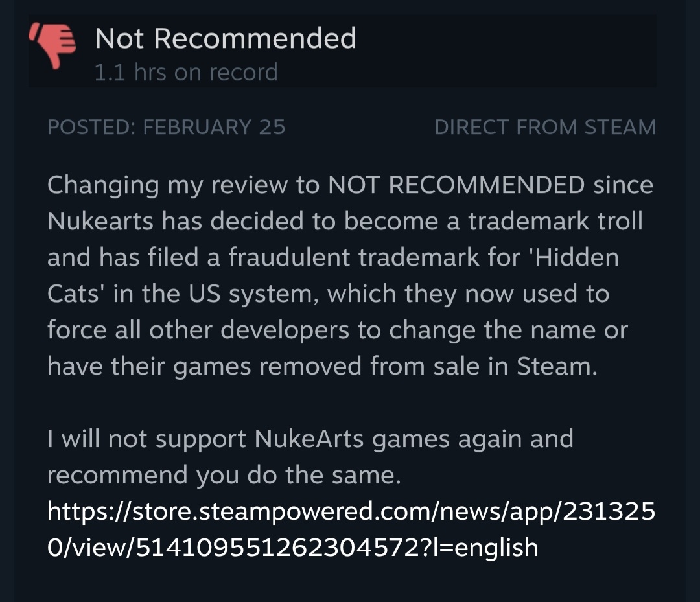Image resolution: width=700 pixels, height=602 pixels.
Task: Click the phrase "trademark troll"
Action: click(x=555, y=222)
